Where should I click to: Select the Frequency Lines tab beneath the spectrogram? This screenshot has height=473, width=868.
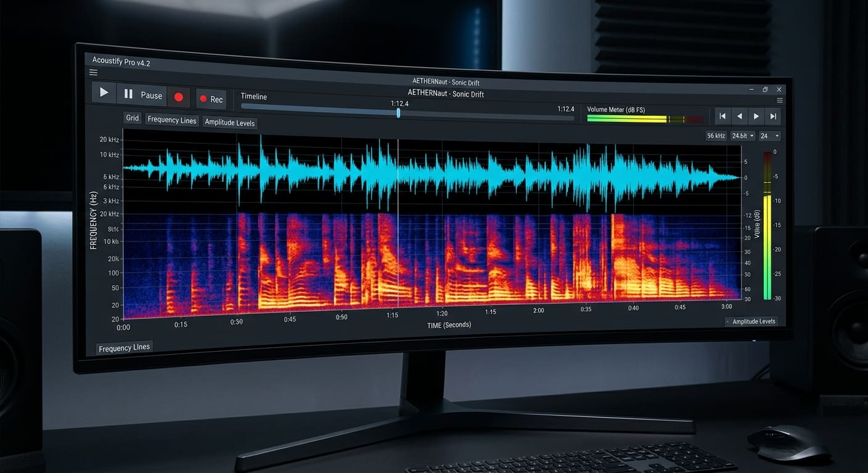tap(124, 348)
